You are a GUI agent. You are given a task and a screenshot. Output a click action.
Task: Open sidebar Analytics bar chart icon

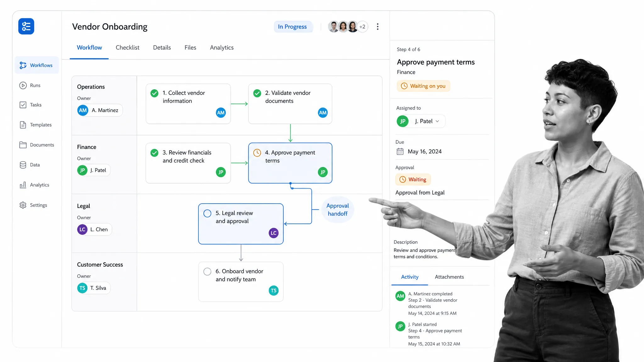click(23, 185)
